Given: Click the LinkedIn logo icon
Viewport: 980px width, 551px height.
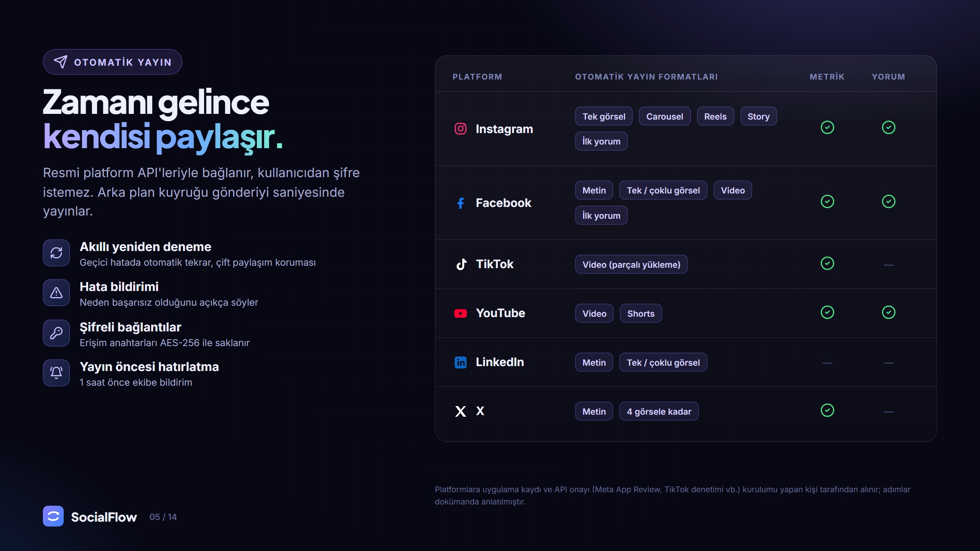Looking at the screenshot, I should click(x=461, y=362).
